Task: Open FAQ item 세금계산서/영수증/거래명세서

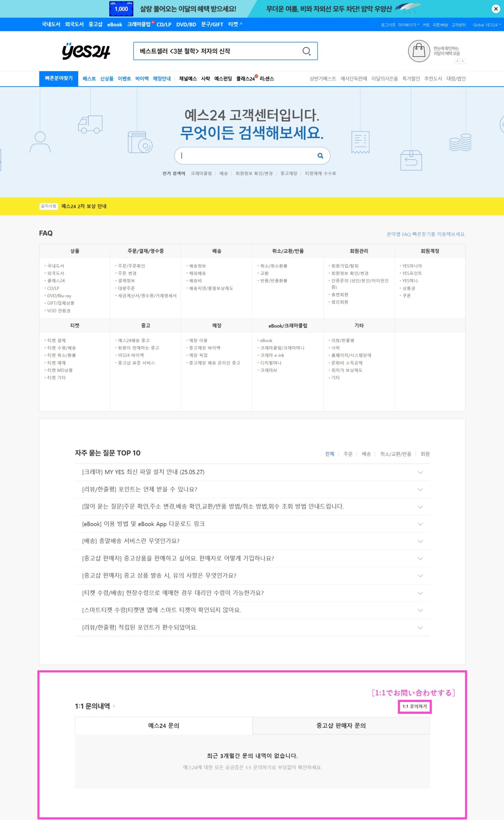Action: (147, 296)
